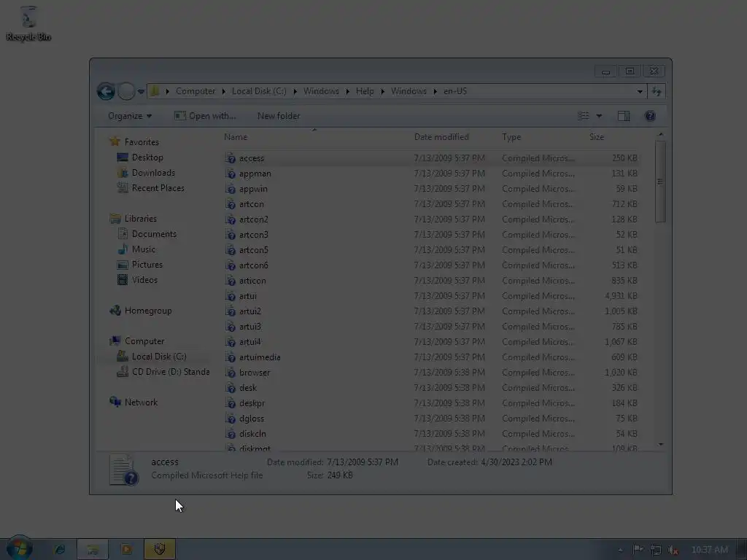Launch Internet Explorer from the taskbar
The height and width of the screenshot is (560, 747).
point(60,550)
